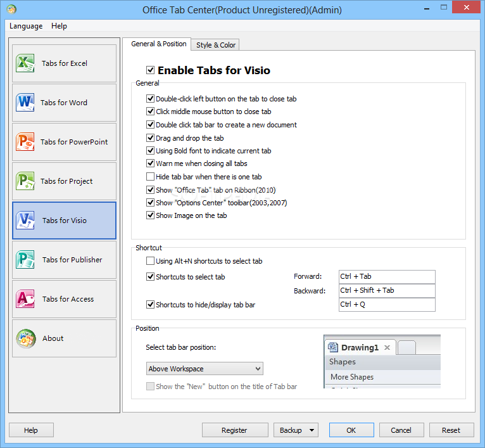Click the Cancel button
Viewport: 485px width, 448px height.
click(401, 430)
